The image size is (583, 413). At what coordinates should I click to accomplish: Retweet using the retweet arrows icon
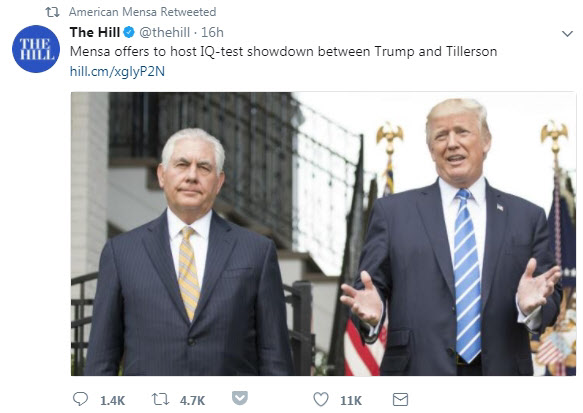pos(161,400)
